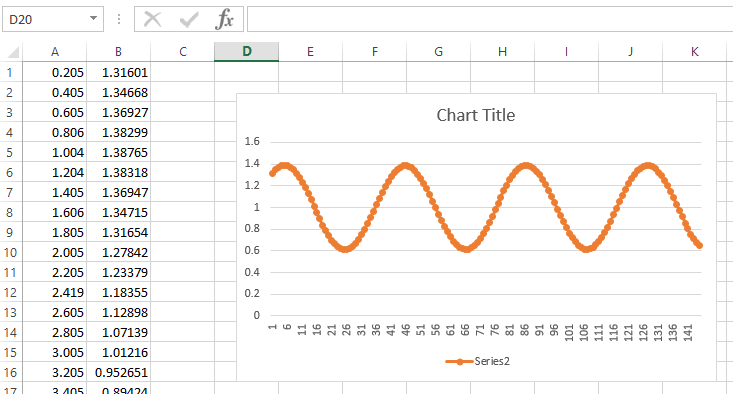Click the Series2 legend label
The width and height of the screenshot is (733, 394).
(492, 361)
